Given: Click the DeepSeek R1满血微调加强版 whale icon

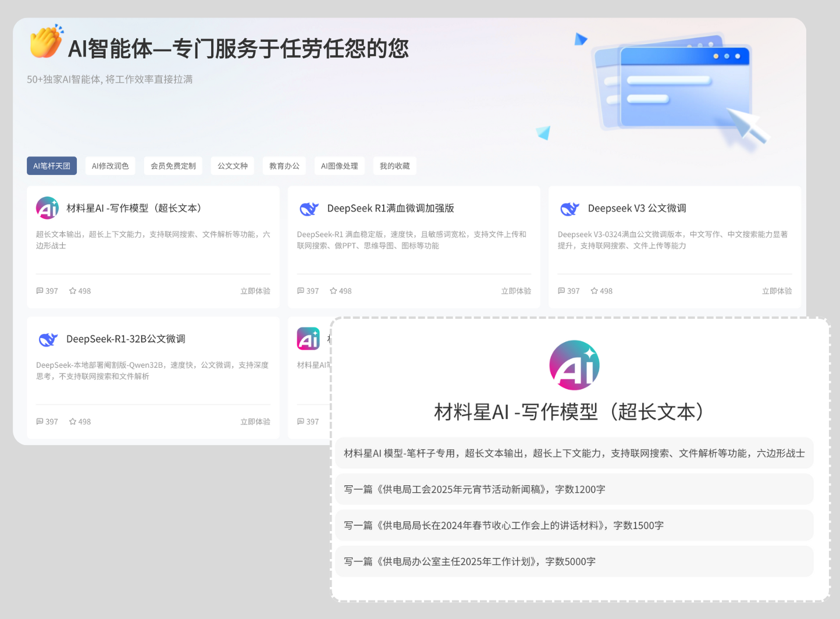Looking at the screenshot, I should [x=308, y=208].
